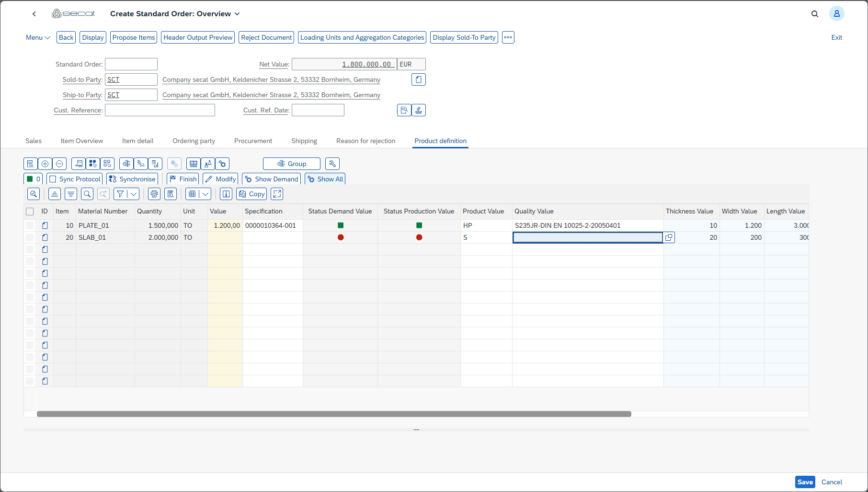The image size is (868, 492).
Task: Toggle the select-all checkbox in table header
Action: [x=30, y=212]
